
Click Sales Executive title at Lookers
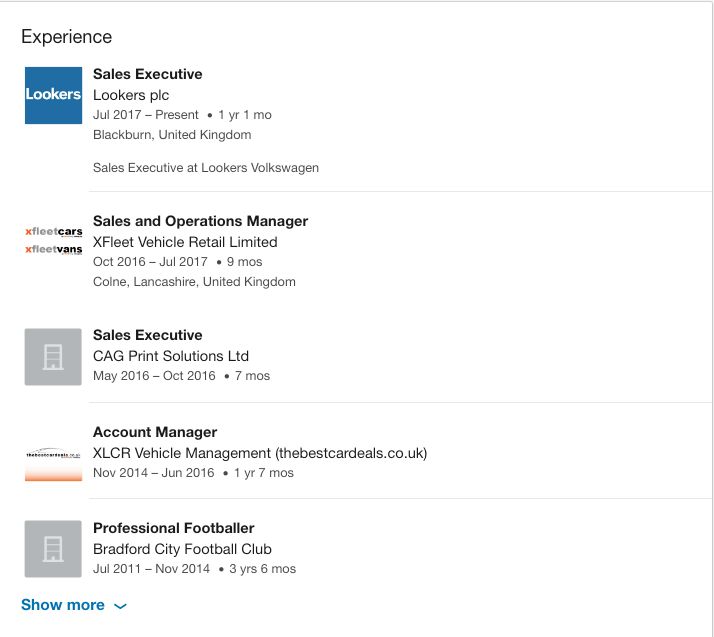coord(148,74)
